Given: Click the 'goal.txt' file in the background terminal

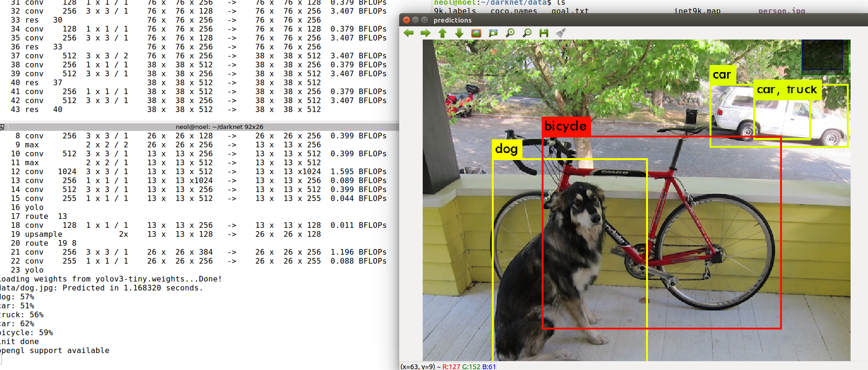Looking at the screenshot, I should [570, 11].
